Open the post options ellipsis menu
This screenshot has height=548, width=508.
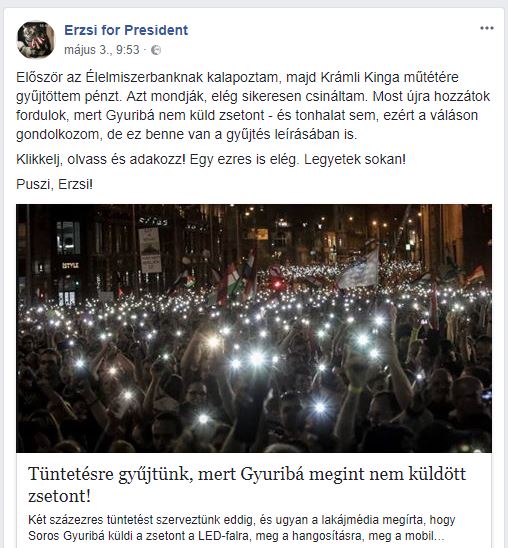487,28
